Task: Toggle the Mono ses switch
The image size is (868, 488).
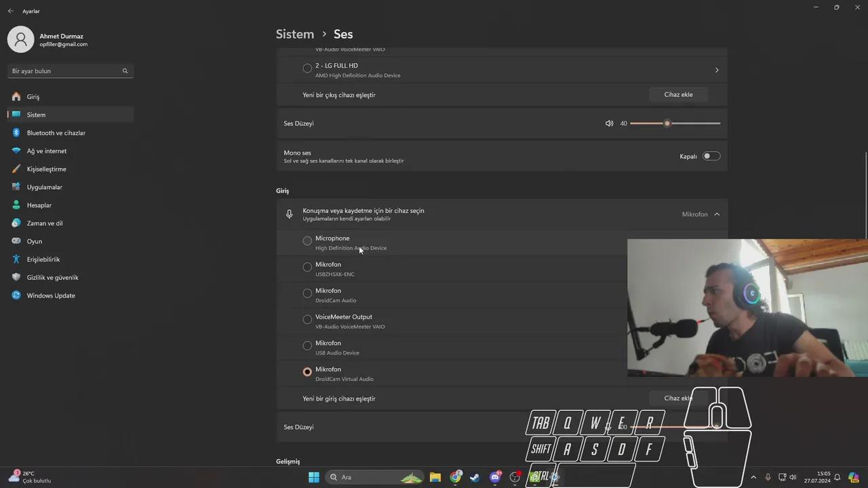Action: coord(711,156)
